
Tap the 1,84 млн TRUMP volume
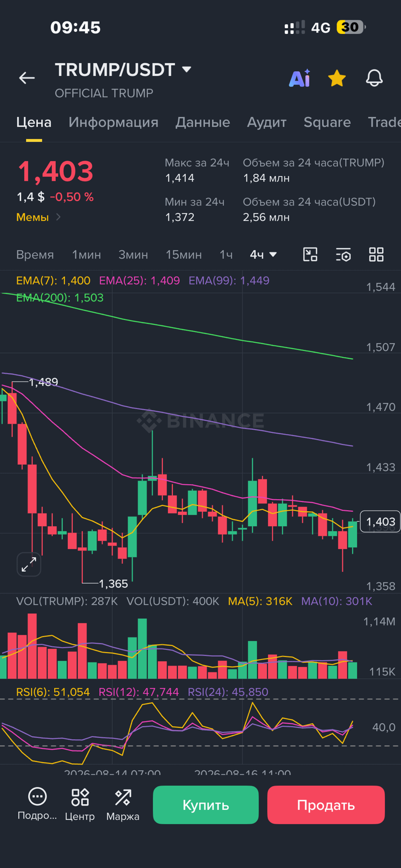click(x=266, y=178)
